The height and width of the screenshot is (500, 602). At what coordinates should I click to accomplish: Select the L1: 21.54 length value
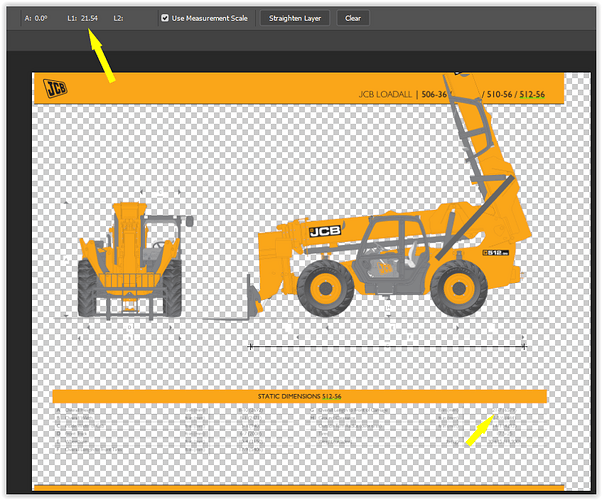click(x=83, y=18)
